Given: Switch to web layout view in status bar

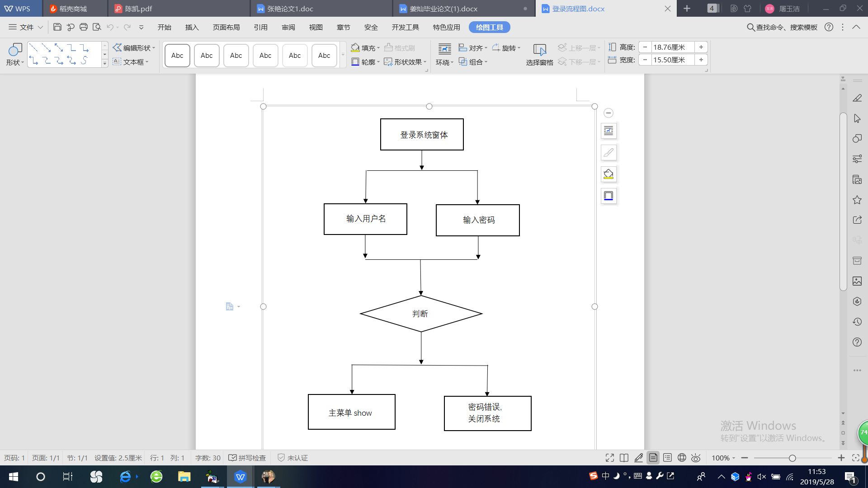Looking at the screenshot, I should pos(682,458).
